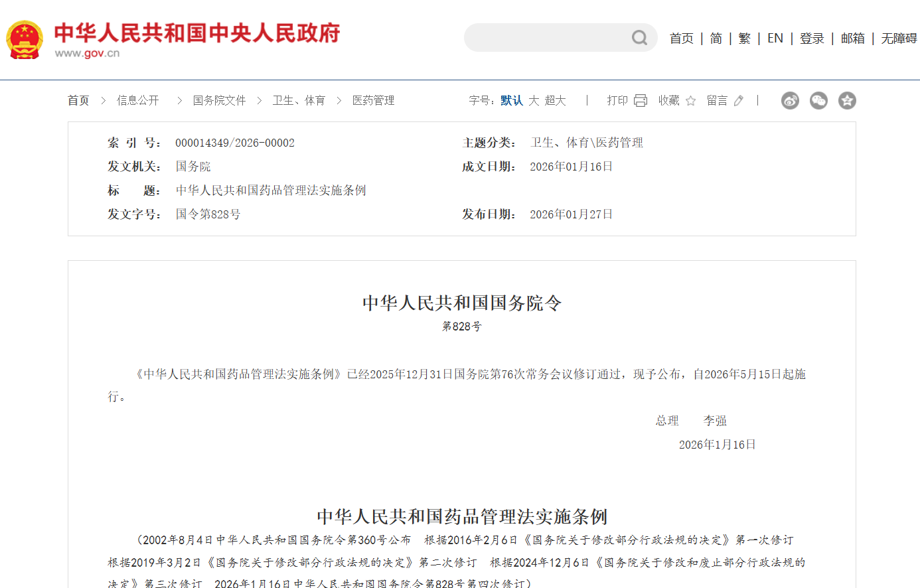
Task: Share the article to Qzone
Action: [847, 100]
